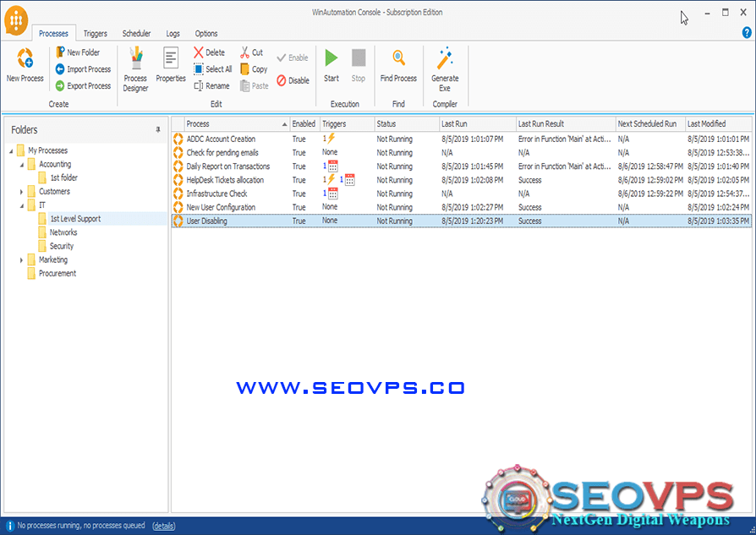Click Import Process
The width and height of the screenshot is (756, 535).
(83, 69)
